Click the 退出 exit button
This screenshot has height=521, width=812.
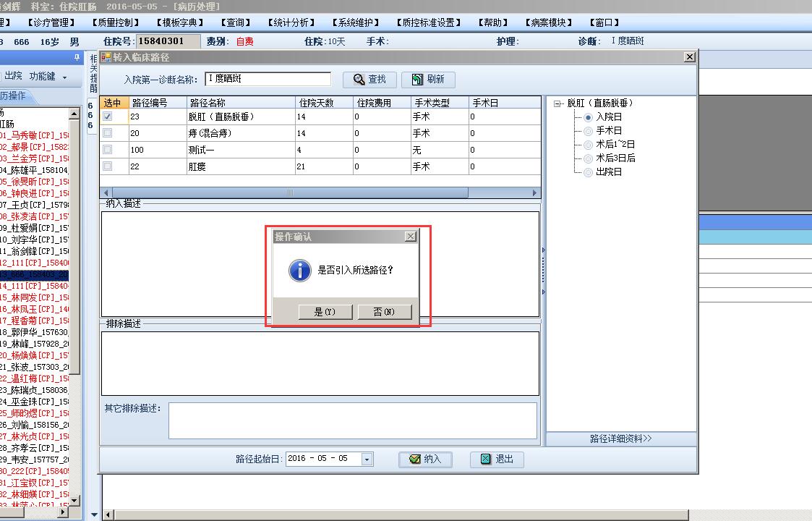[x=497, y=459]
